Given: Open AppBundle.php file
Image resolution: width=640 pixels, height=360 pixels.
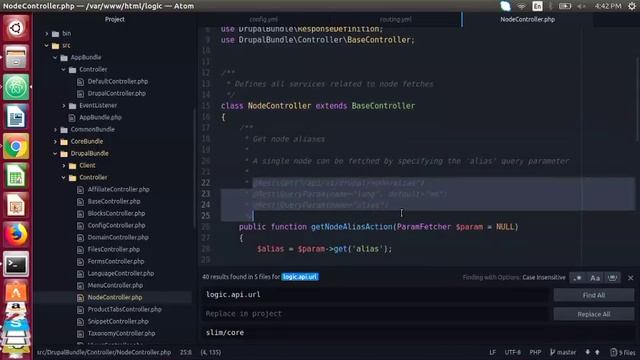Looking at the screenshot, I should [x=100, y=117].
